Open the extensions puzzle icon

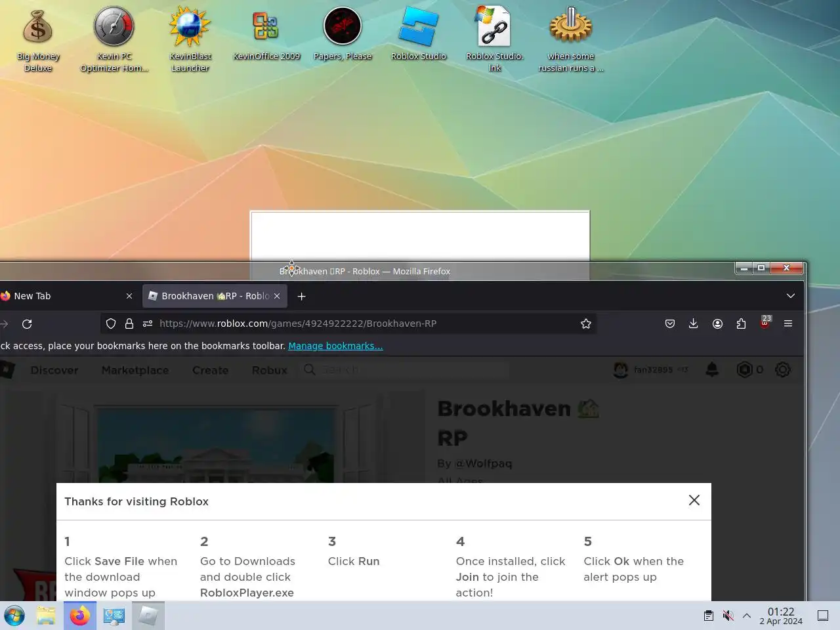coord(741,324)
